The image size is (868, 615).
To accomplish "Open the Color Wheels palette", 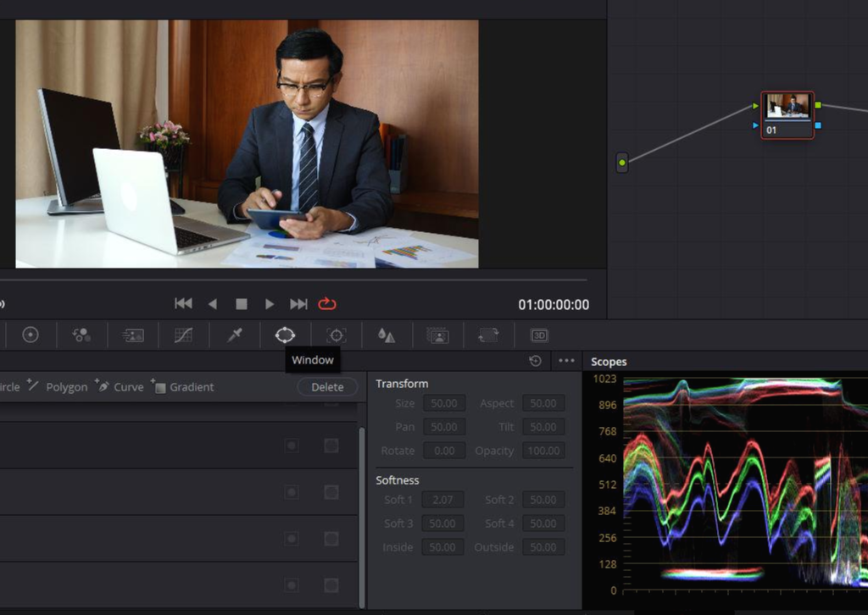I will tap(31, 335).
